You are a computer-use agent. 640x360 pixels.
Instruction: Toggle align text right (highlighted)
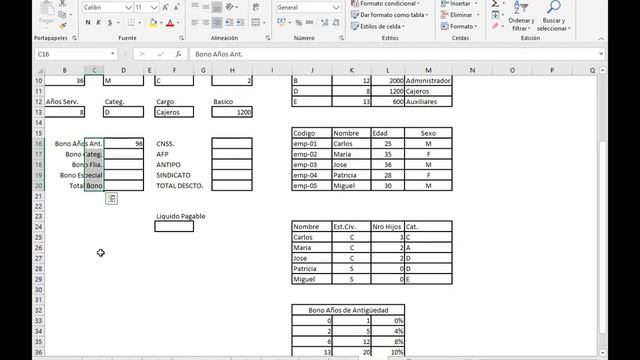click(217, 22)
